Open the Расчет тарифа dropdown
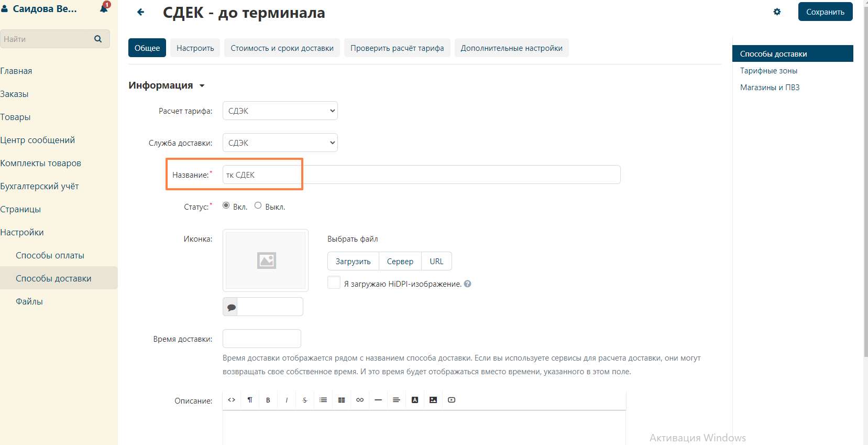The width and height of the screenshot is (868, 445). coord(280,111)
